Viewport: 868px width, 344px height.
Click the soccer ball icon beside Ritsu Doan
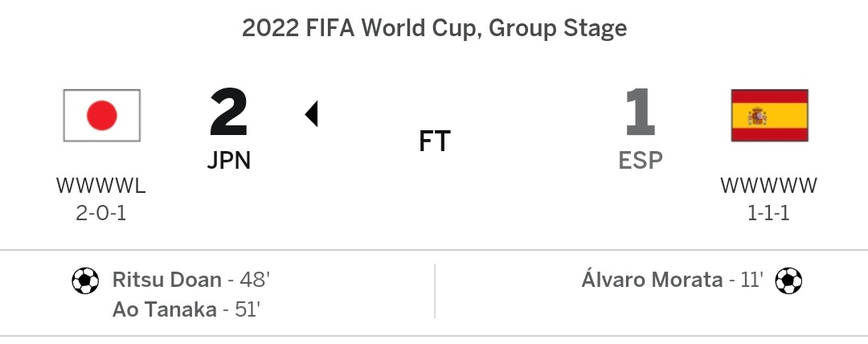[x=85, y=281]
